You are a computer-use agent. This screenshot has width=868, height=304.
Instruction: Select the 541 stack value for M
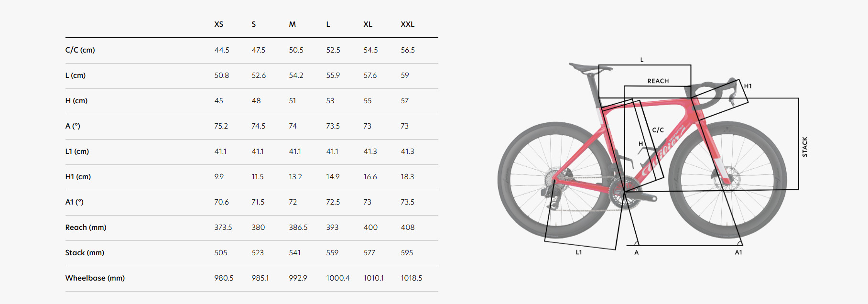pos(295,253)
